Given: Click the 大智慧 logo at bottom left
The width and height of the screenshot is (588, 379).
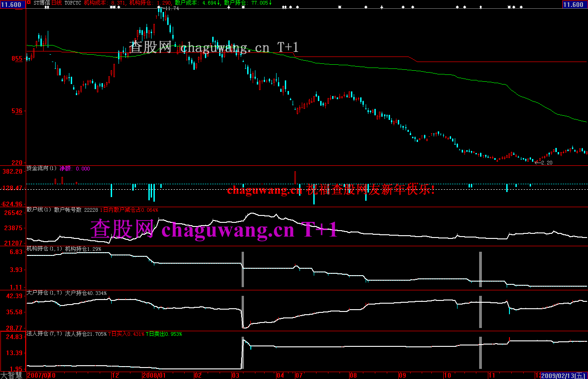Looking at the screenshot, I should click(12, 375).
